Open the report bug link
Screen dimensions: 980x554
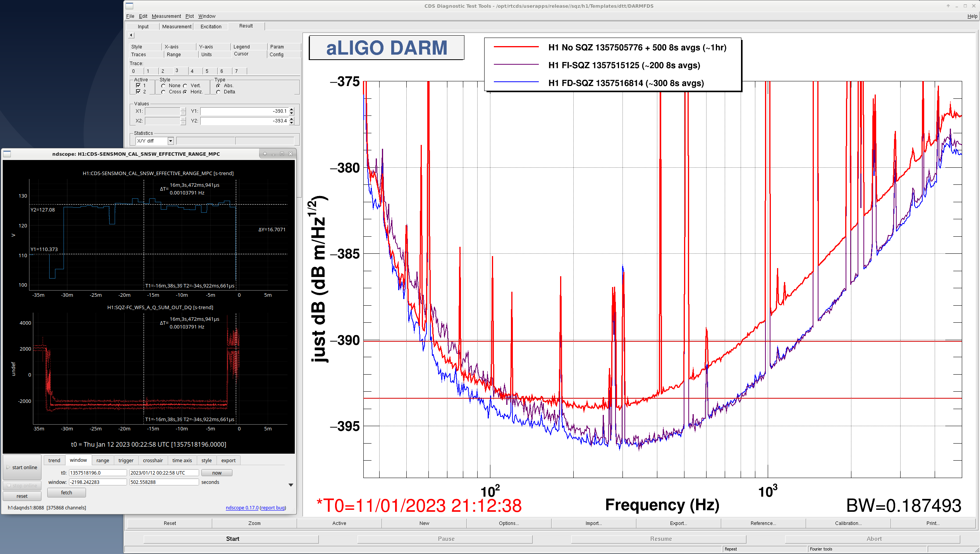point(273,508)
